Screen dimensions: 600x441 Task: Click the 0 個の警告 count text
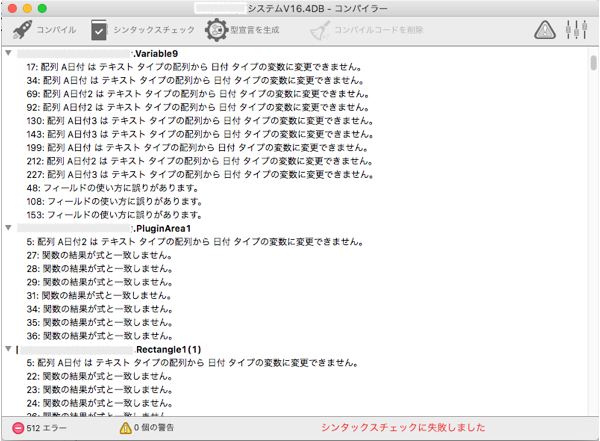click(154, 428)
